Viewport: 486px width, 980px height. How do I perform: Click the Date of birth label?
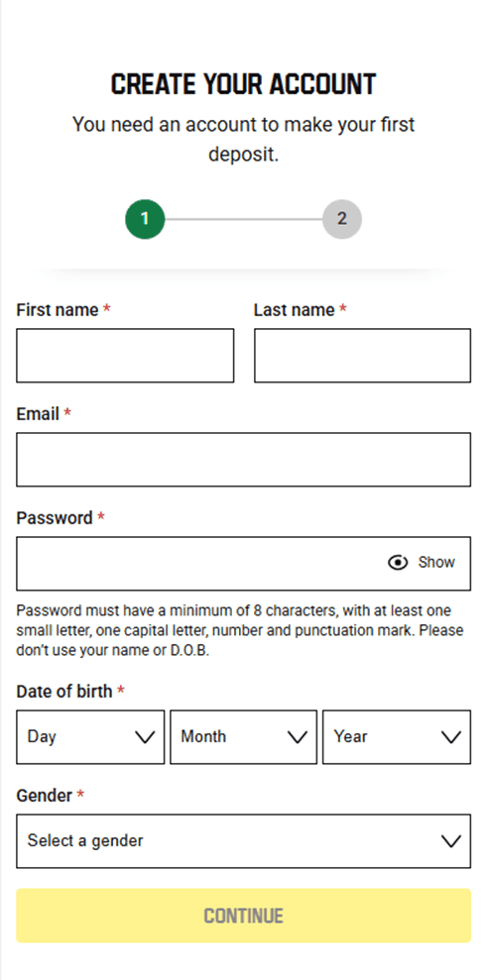click(x=64, y=692)
